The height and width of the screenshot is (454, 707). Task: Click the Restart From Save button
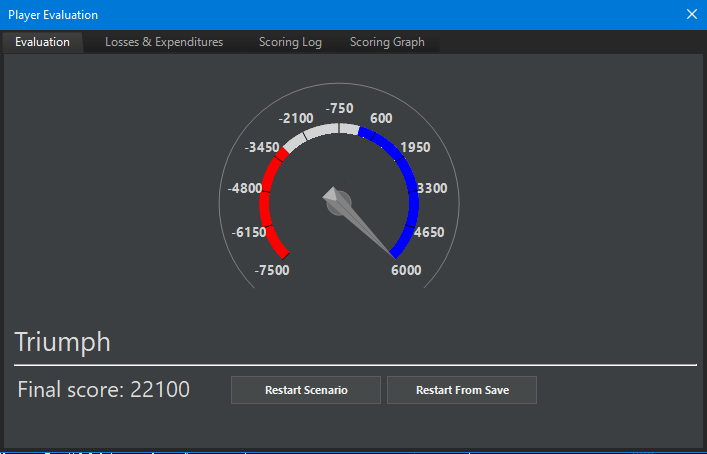click(x=462, y=390)
